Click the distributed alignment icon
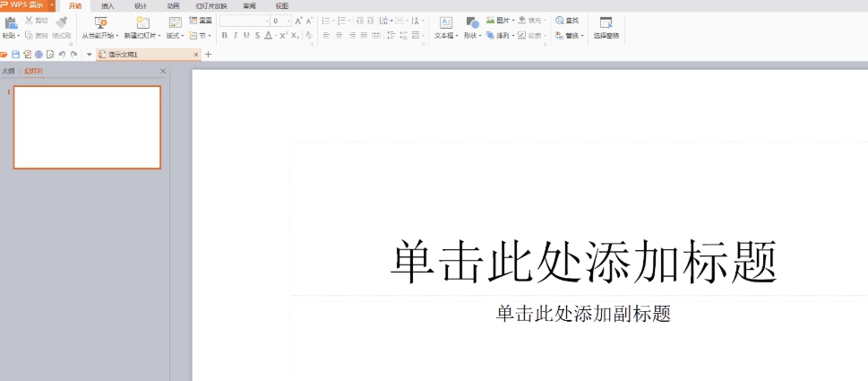This screenshot has width=868, height=381. coord(376,36)
